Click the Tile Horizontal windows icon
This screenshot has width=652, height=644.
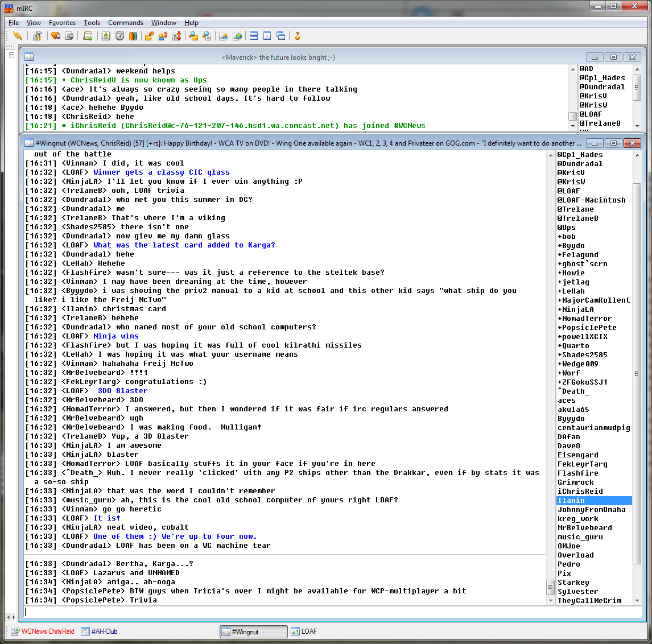254,36
